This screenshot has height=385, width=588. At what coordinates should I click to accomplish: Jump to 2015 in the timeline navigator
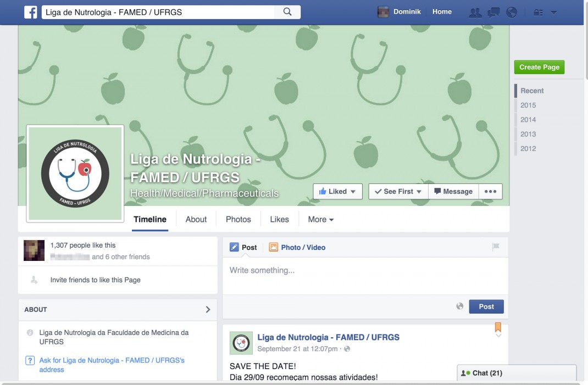click(x=528, y=105)
